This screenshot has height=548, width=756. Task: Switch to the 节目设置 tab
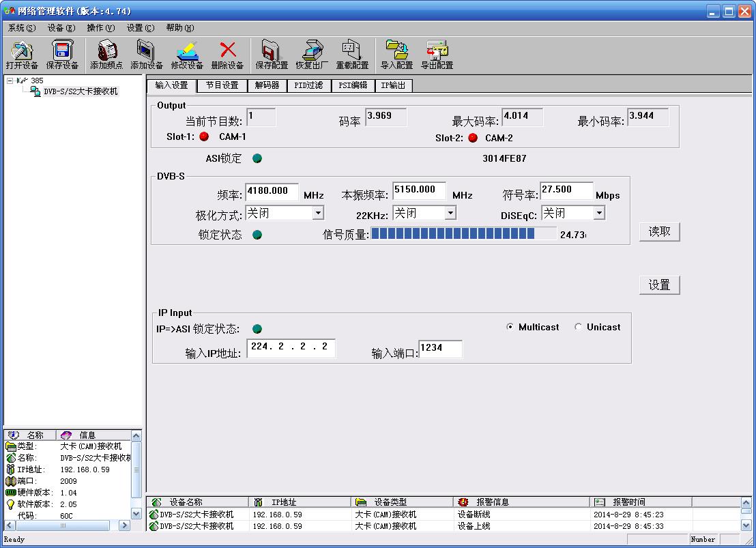click(x=222, y=85)
